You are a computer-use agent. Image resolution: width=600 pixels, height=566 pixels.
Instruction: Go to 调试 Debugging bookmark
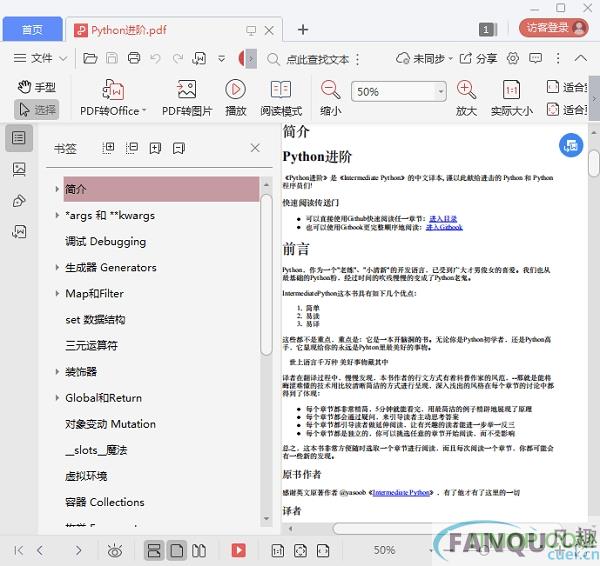[106, 241]
